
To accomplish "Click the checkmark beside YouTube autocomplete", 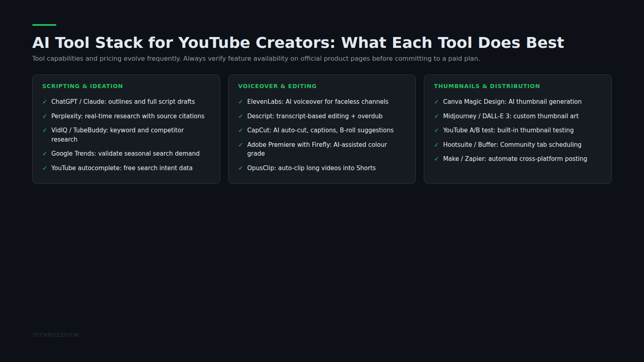I will [45, 169].
